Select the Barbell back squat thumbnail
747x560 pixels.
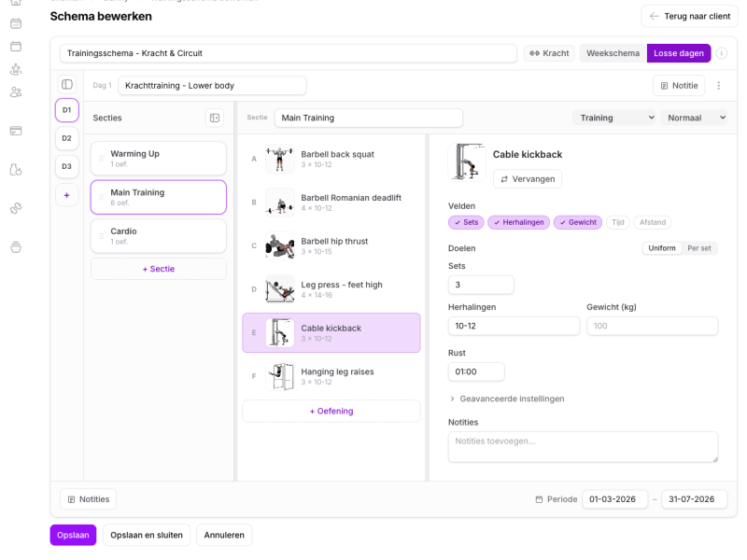[x=279, y=159]
